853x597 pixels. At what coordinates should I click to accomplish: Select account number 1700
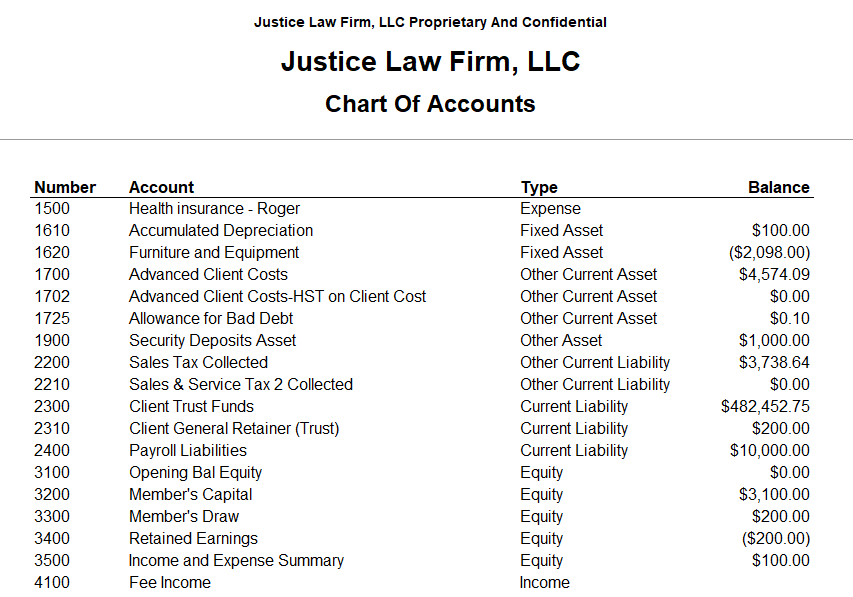click(52, 274)
